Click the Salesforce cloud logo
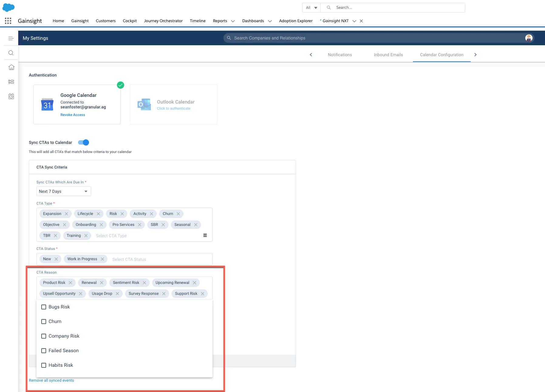The image size is (545, 392). pos(9,7)
